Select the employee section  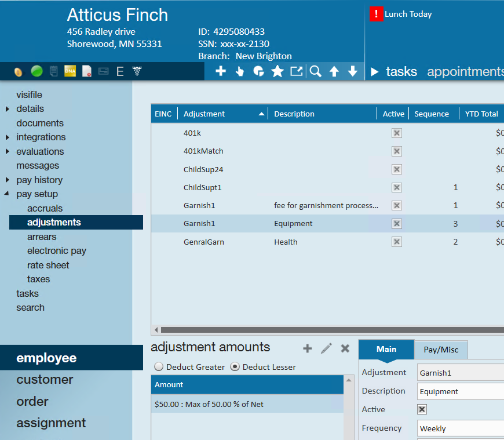coord(71,358)
